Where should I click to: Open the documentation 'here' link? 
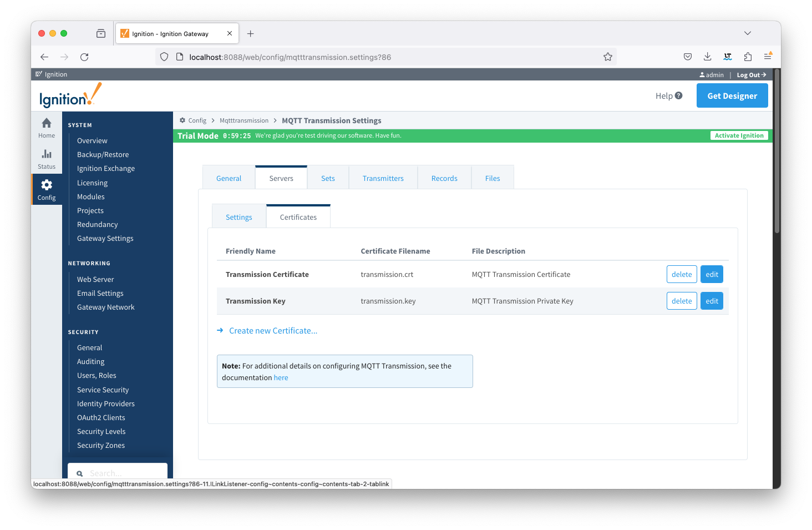(x=281, y=377)
